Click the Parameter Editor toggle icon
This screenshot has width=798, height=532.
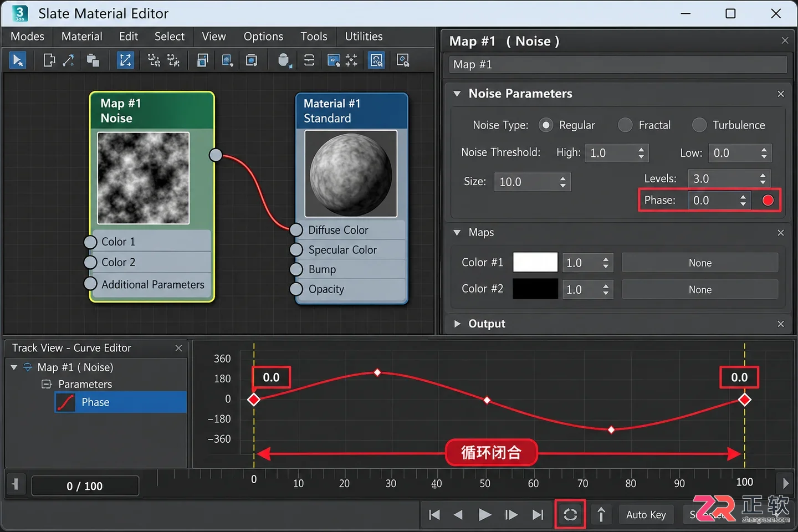[x=376, y=60]
